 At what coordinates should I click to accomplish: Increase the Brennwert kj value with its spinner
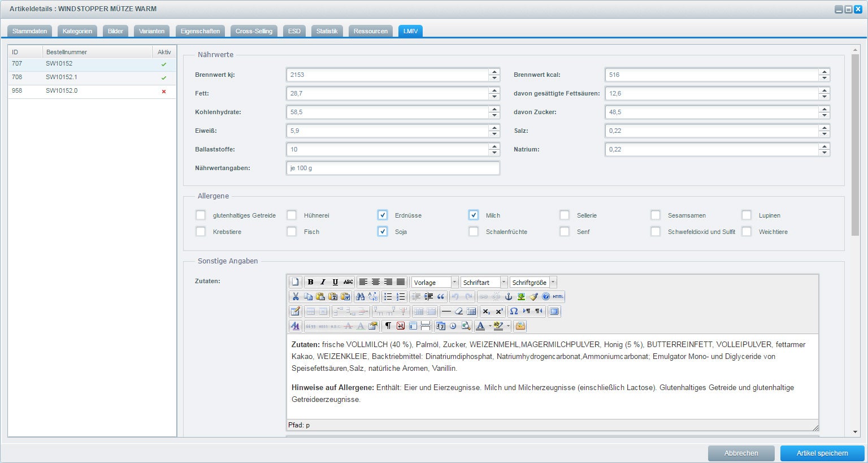(494, 71)
